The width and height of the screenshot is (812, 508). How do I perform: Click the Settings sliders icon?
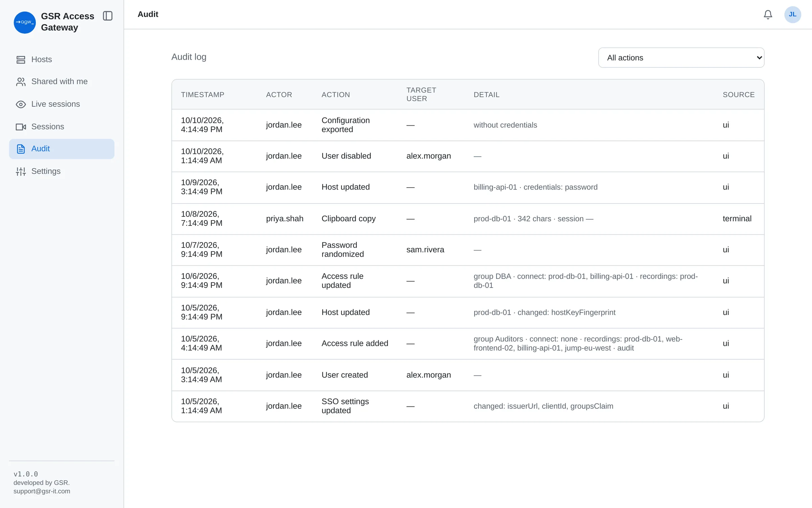click(x=21, y=171)
